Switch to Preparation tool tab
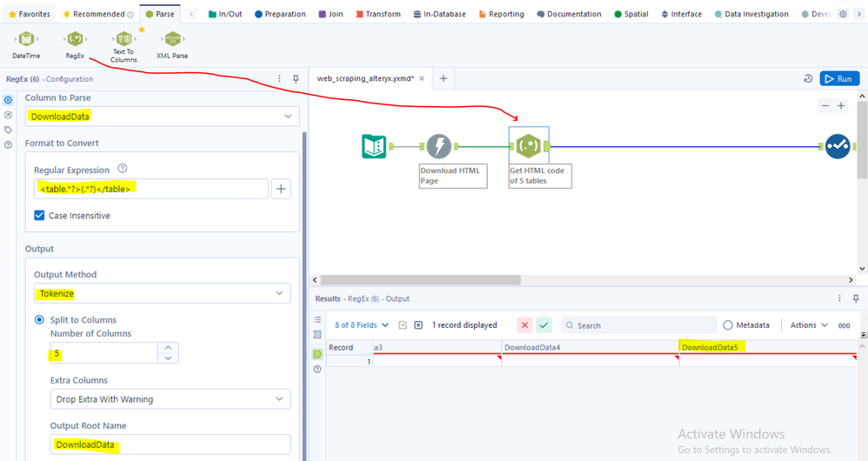 [x=280, y=14]
